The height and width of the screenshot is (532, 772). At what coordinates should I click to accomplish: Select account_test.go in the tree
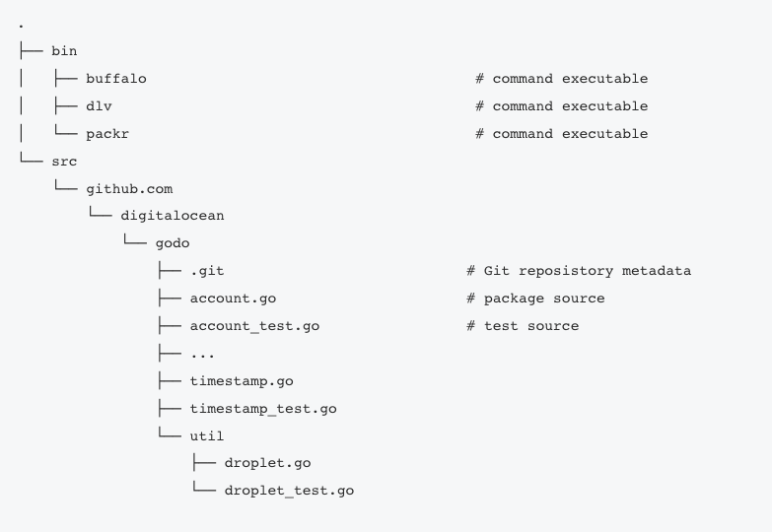point(255,326)
